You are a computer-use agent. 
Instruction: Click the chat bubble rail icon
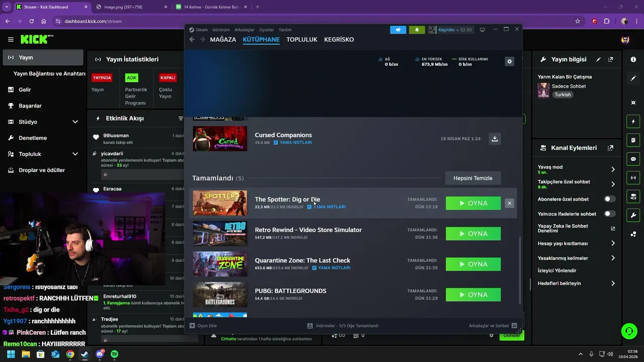coord(633,159)
